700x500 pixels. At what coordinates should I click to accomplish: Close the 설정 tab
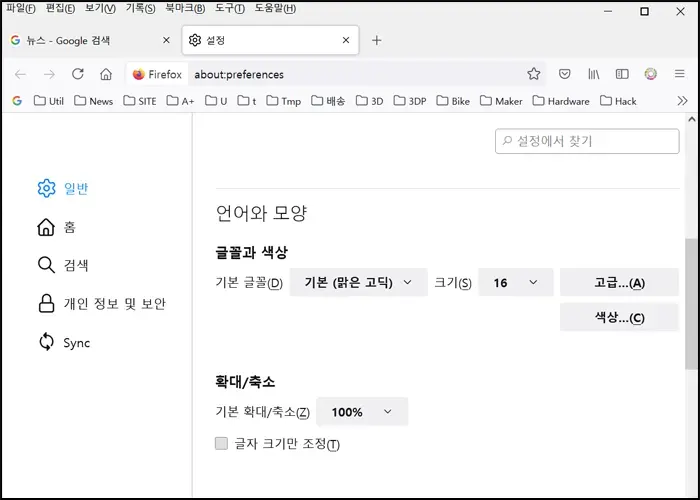(x=346, y=40)
